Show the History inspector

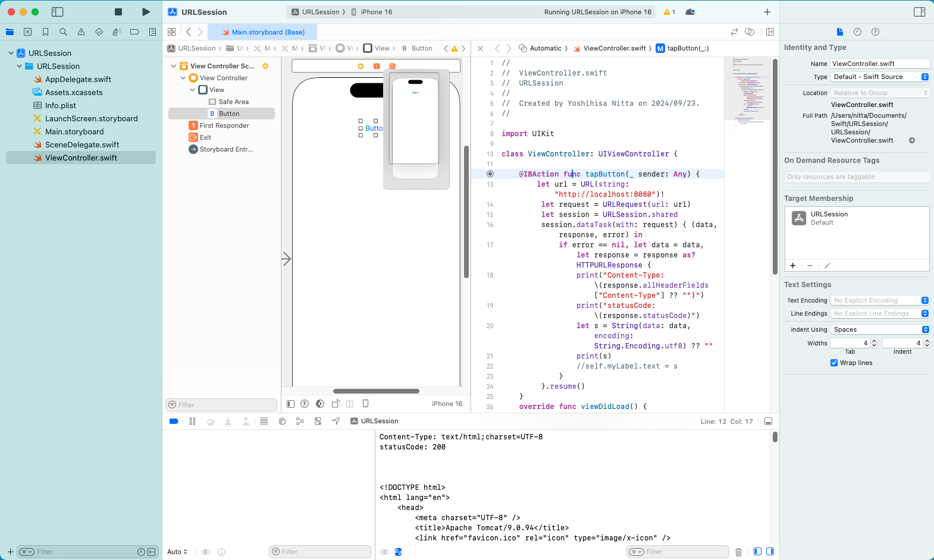coord(857,32)
